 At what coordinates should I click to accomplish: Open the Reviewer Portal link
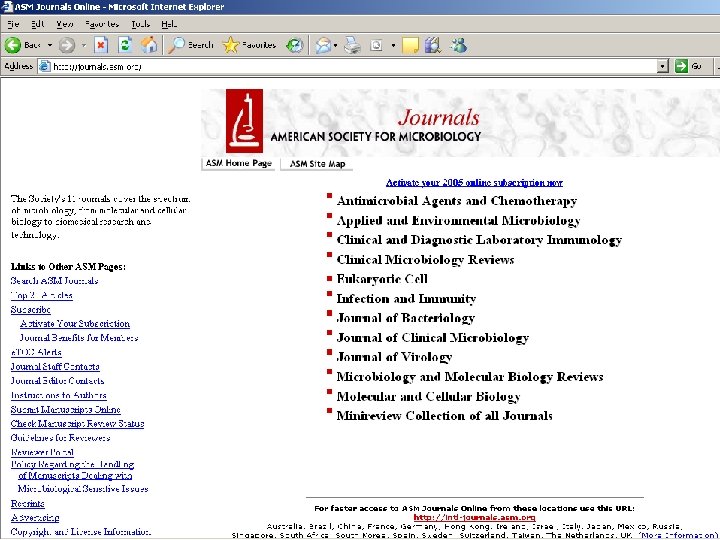pos(42,452)
